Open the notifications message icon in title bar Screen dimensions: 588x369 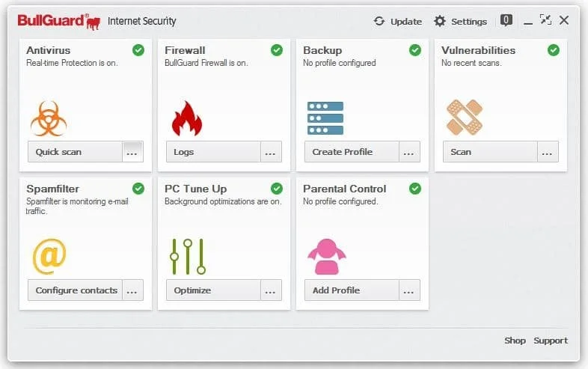506,21
